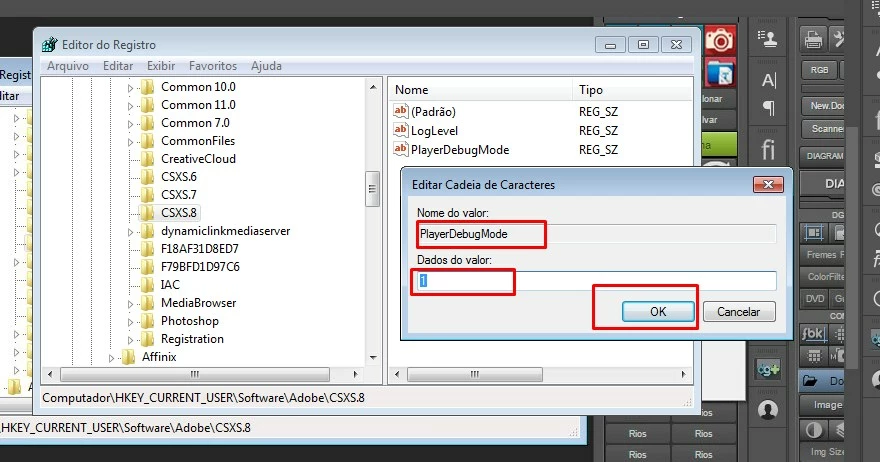
Task: Click the IAC folder icon
Action: (x=147, y=285)
